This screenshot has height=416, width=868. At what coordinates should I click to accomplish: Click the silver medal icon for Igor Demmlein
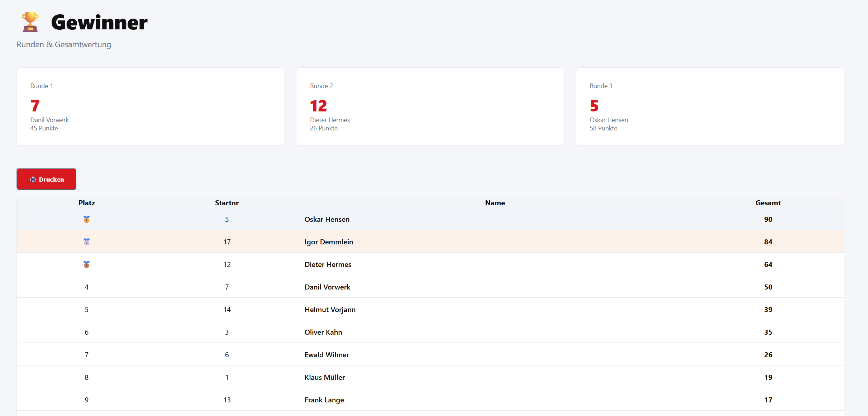[x=86, y=242]
